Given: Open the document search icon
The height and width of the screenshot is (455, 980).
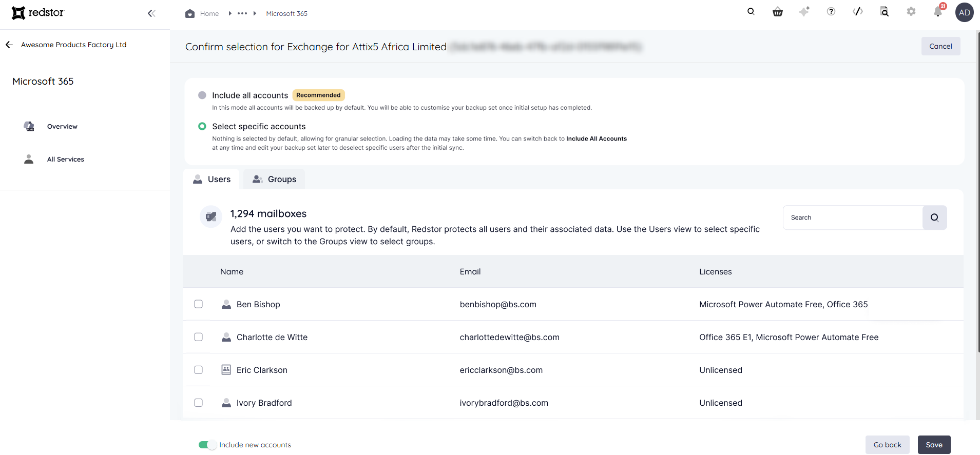Looking at the screenshot, I should click(x=885, y=11).
